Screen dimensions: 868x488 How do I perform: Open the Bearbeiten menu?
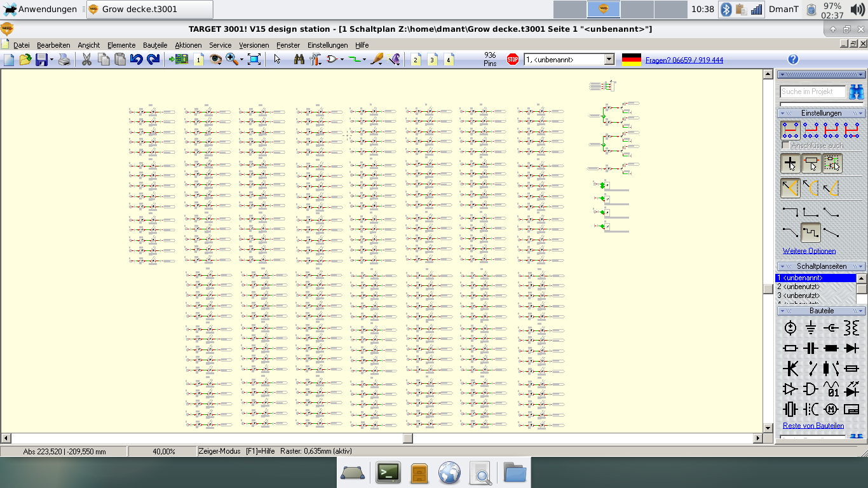click(x=53, y=45)
